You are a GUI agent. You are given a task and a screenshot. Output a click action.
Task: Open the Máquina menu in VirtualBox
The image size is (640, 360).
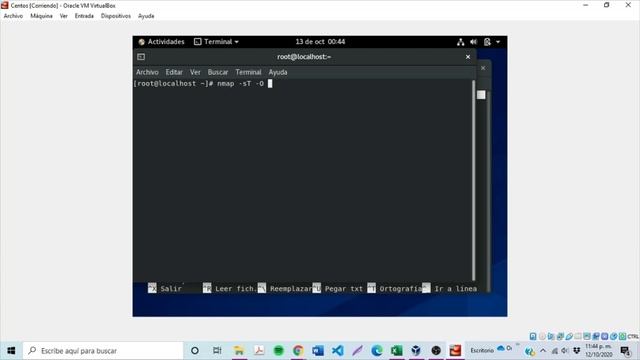click(x=41, y=16)
